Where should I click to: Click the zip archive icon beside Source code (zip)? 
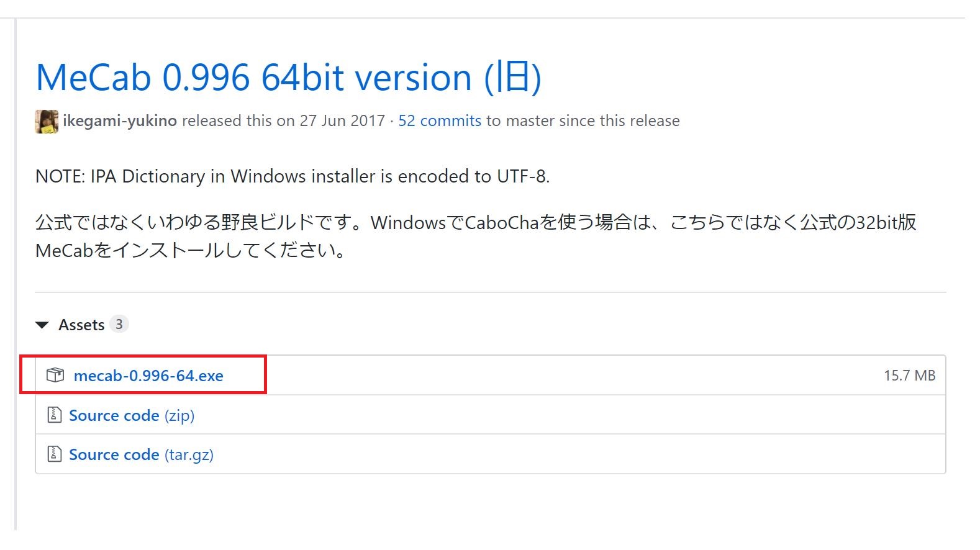point(55,415)
